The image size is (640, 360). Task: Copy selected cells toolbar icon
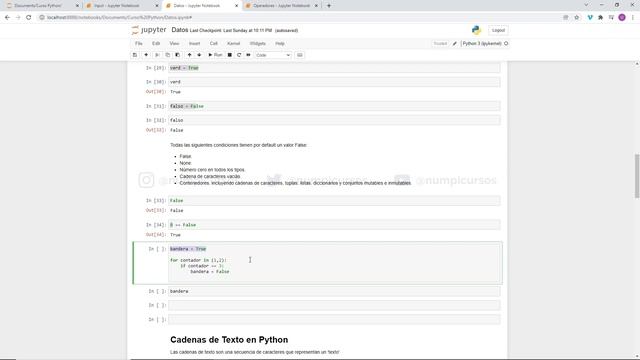point(167,55)
